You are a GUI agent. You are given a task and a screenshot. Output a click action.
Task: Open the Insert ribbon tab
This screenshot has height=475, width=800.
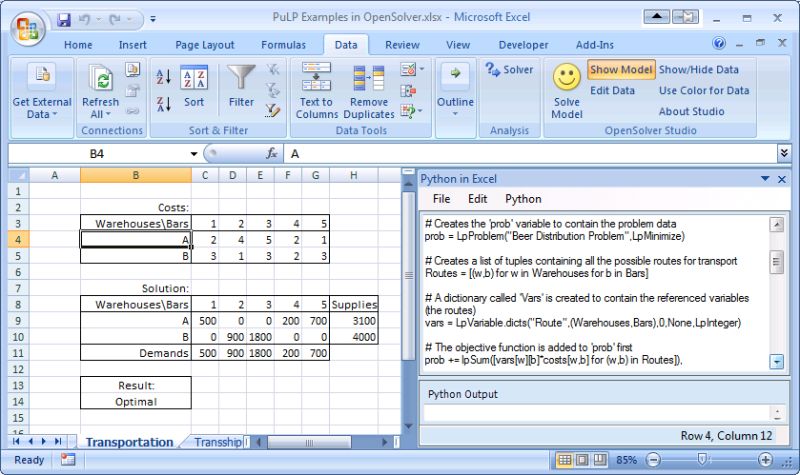tap(133, 45)
